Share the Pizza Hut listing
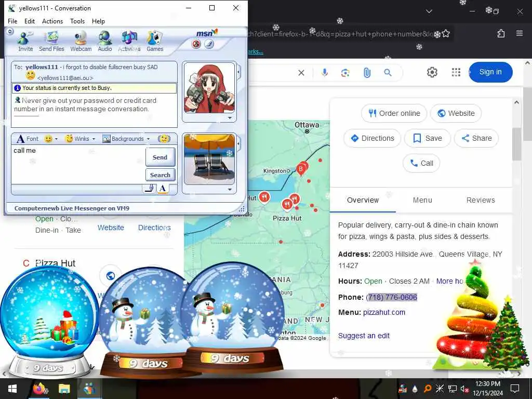Image resolution: width=532 pixels, height=399 pixels. point(476,138)
